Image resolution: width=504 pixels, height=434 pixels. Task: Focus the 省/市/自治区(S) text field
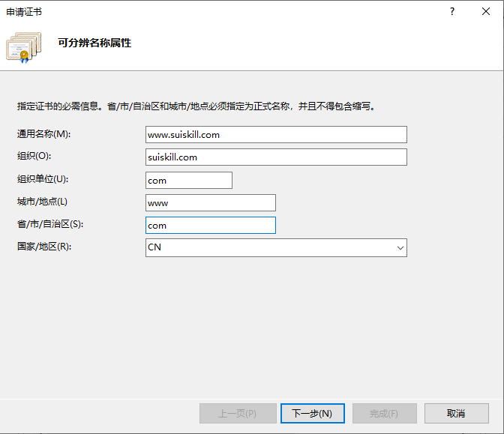pyautogui.click(x=211, y=226)
